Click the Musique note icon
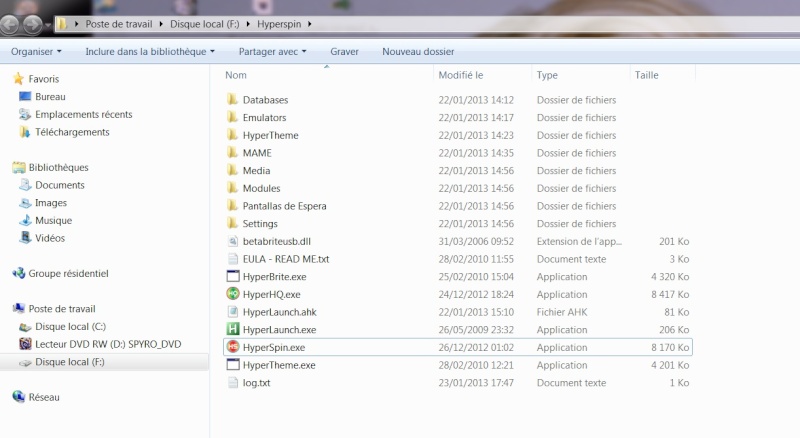 (25, 221)
